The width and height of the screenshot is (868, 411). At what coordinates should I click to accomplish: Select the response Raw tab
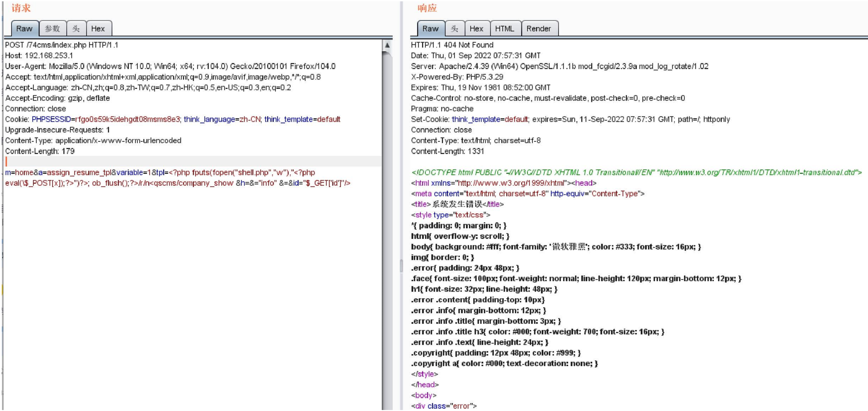point(431,29)
